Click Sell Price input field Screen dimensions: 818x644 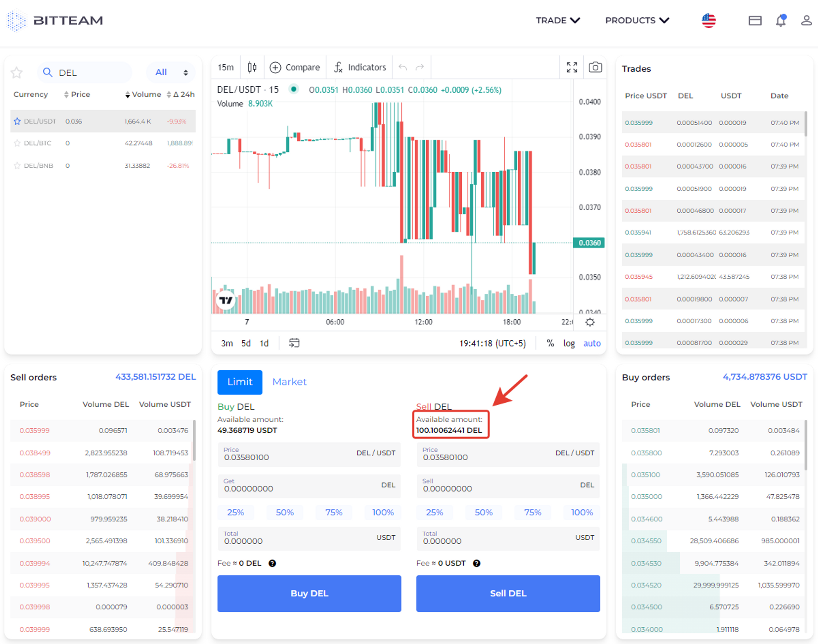(x=508, y=454)
